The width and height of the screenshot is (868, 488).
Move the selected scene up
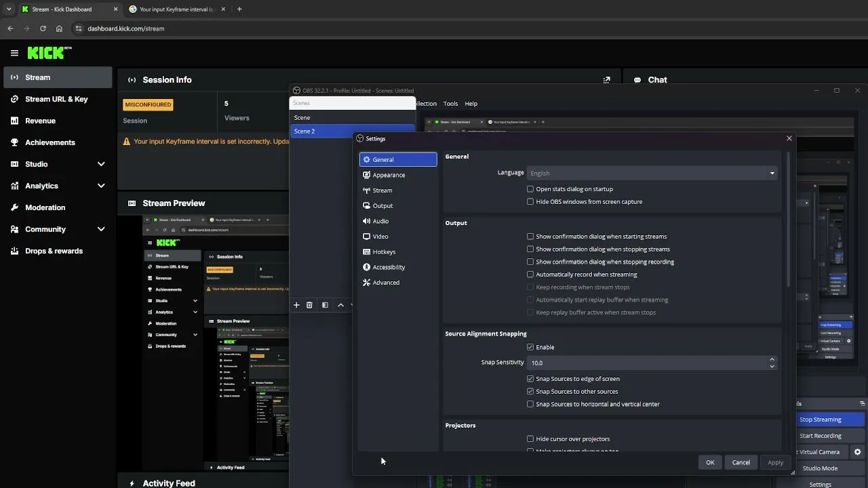point(340,305)
